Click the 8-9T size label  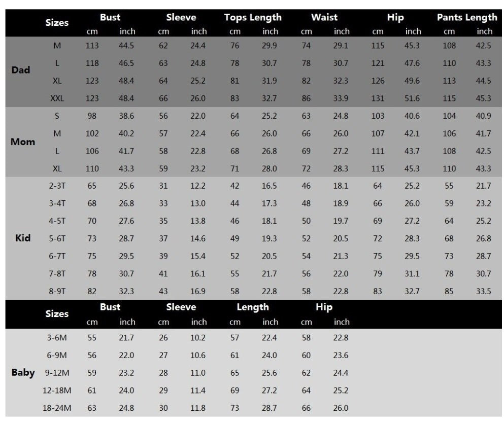(57, 291)
